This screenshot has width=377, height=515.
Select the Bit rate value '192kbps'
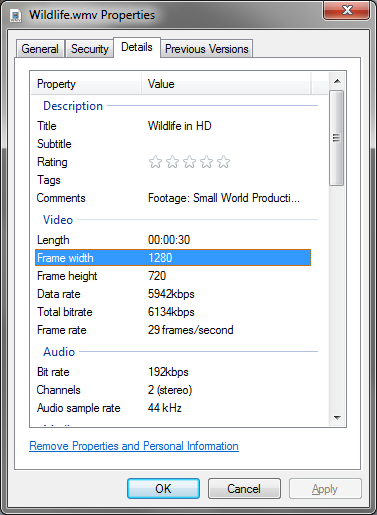point(168,372)
